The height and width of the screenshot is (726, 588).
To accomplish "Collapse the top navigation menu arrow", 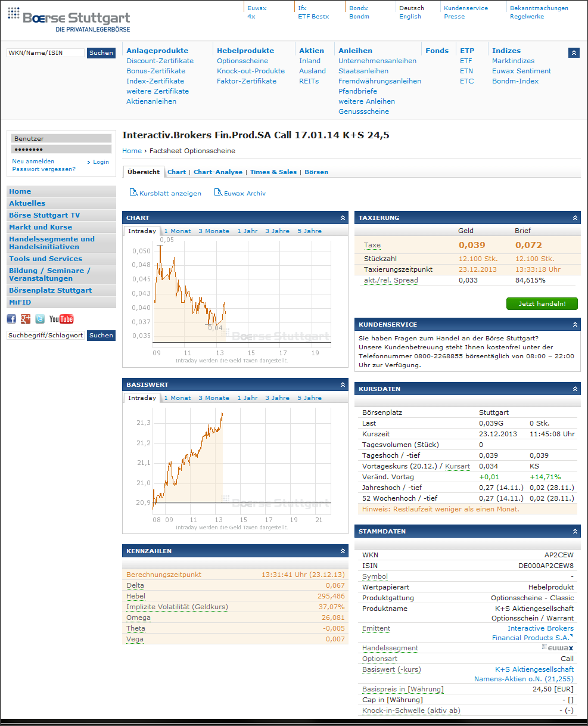I will pyautogui.click(x=574, y=52).
